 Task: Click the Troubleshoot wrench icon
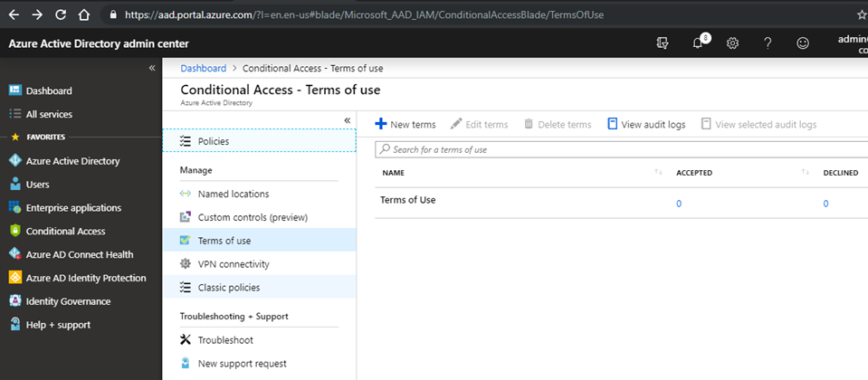(186, 339)
